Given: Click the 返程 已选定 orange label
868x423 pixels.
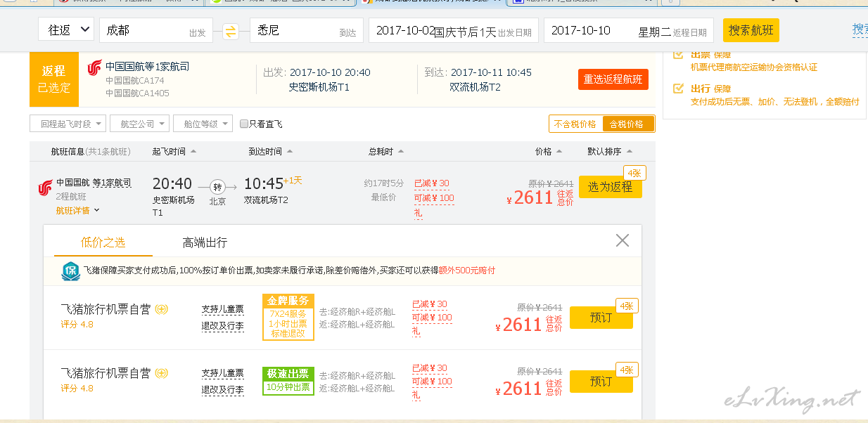Looking at the screenshot, I should [x=53, y=79].
